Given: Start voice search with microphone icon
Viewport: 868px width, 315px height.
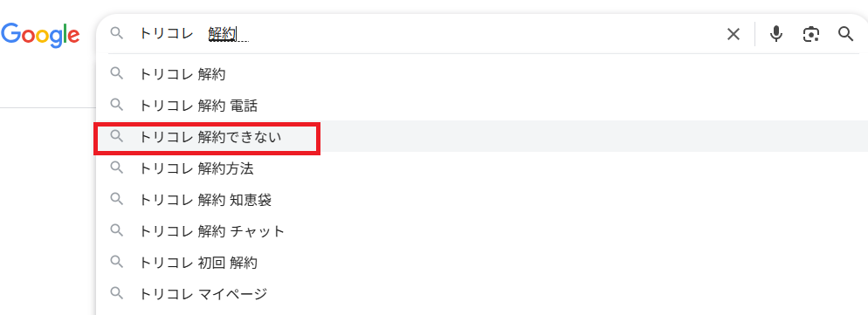Looking at the screenshot, I should click(x=776, y=34).
